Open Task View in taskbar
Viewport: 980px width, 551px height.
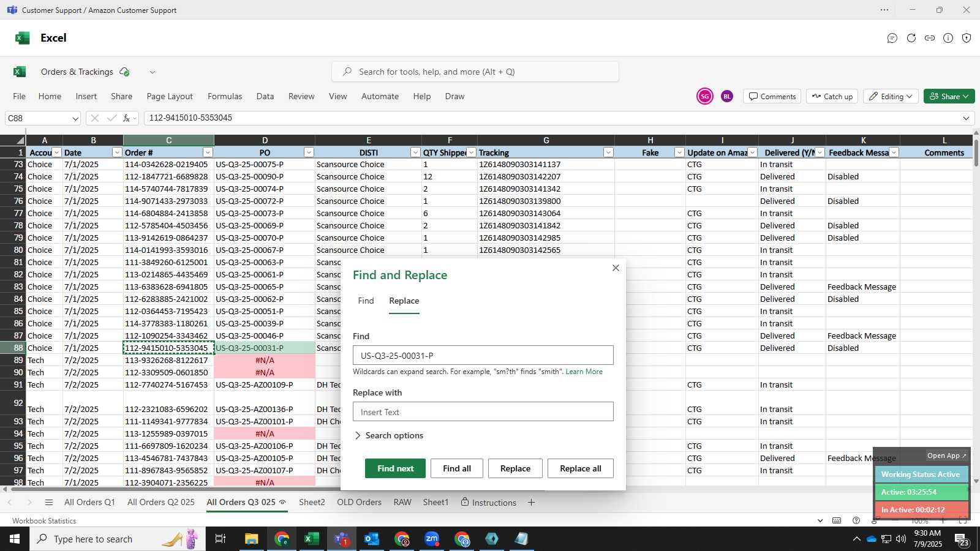coord(221,539)
